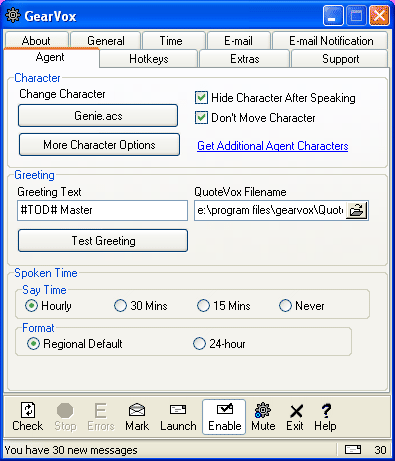This screenshot has height=461, width=395.
Task: Click the GearVox gear icon in title bar
Action: (13, 15)
